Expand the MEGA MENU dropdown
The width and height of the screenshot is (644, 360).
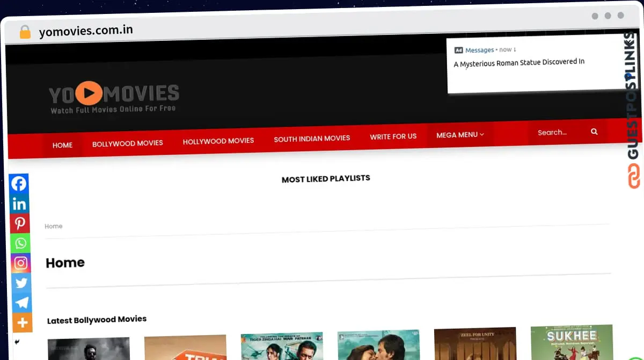(460, 135)
